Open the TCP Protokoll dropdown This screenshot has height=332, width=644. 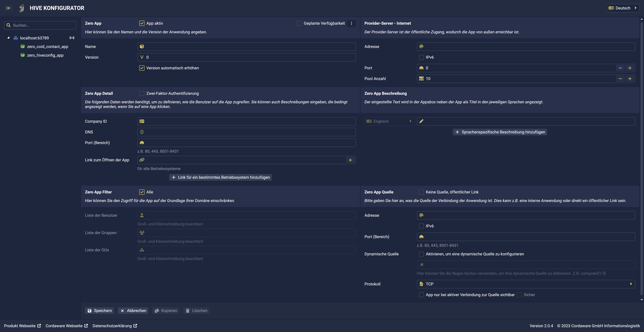[526, 284]
